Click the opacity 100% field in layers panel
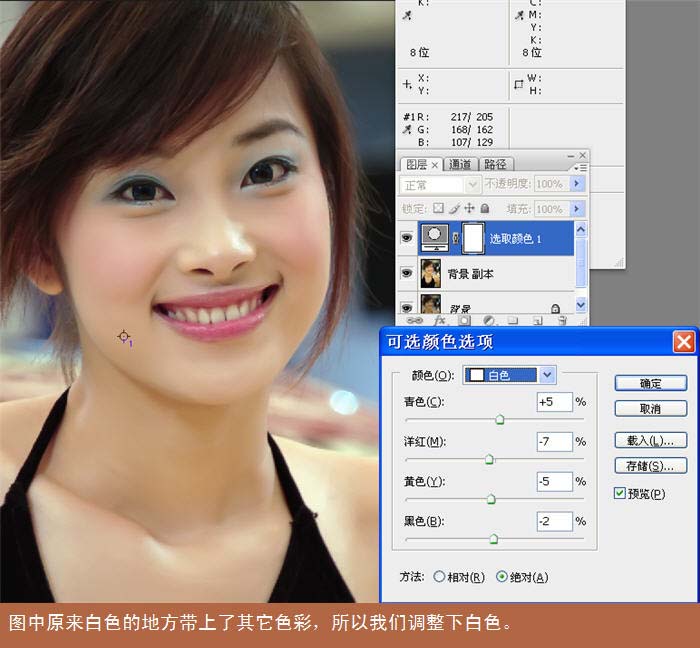This screenshot has width=700, height=648. (x=552, y=183)
